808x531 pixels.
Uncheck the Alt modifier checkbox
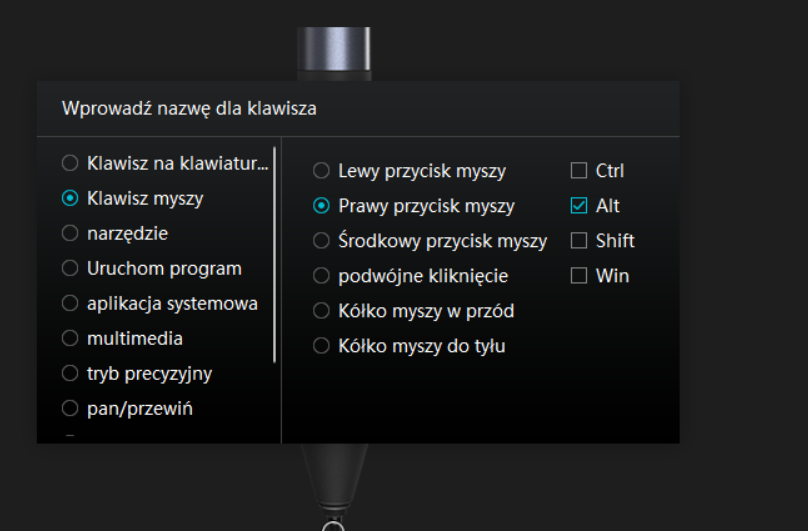point(579,206)
